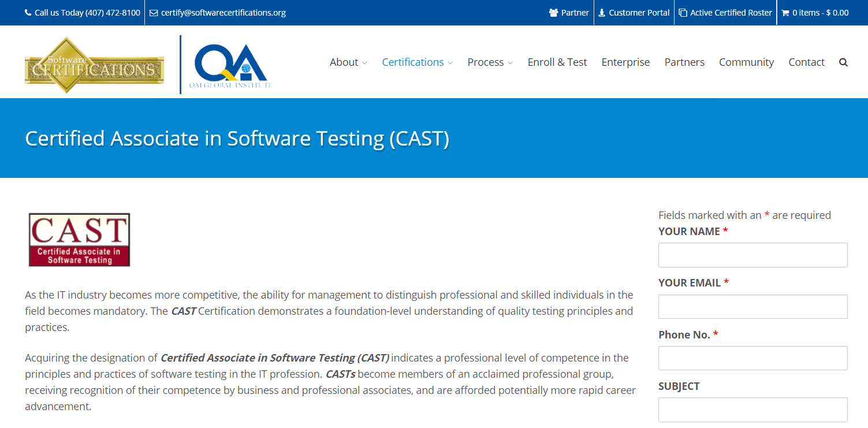Viewport: 868px width, 428px height.
Task: Open the shopping cart showing 0 items
Action: tap(815, 12)
